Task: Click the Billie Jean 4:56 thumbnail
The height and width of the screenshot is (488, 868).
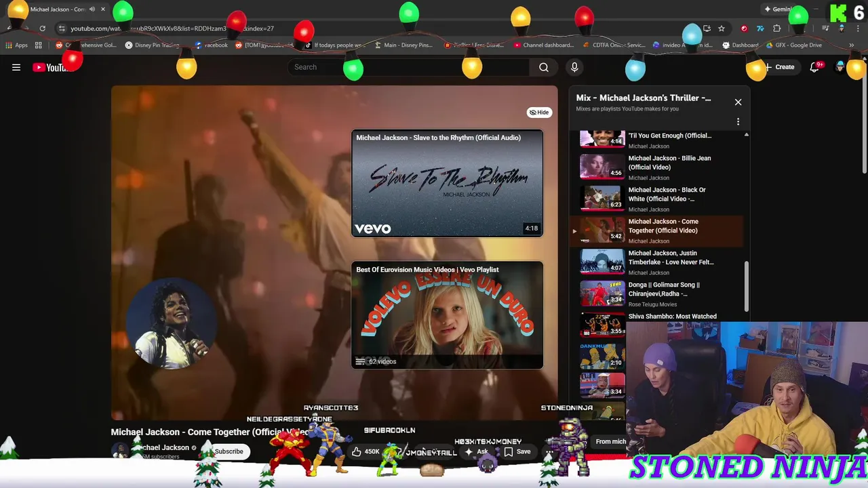Action: (x=602, y=167)
